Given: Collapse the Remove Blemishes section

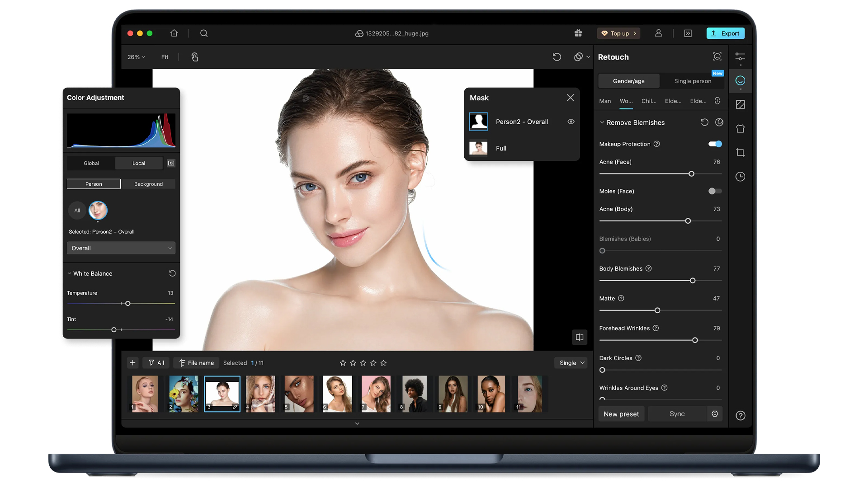Looking at the screenshot, I should tap(602, 122).
